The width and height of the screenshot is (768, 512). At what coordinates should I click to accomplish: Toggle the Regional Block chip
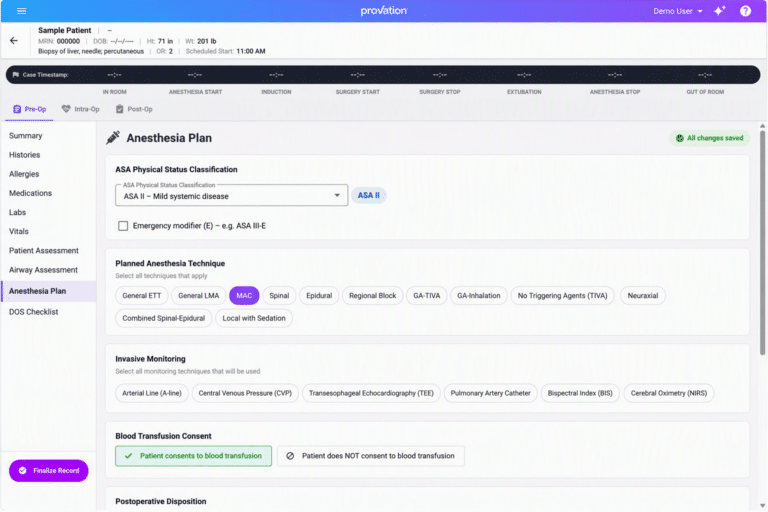[x=372, y=295]
